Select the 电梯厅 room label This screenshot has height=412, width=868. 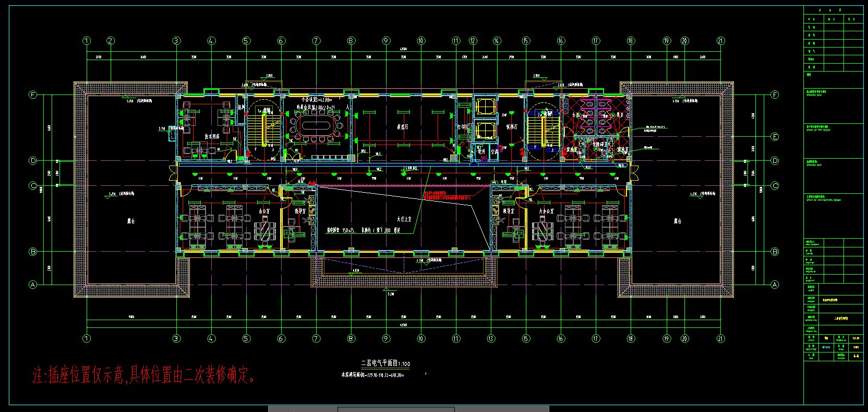[512, 127]
